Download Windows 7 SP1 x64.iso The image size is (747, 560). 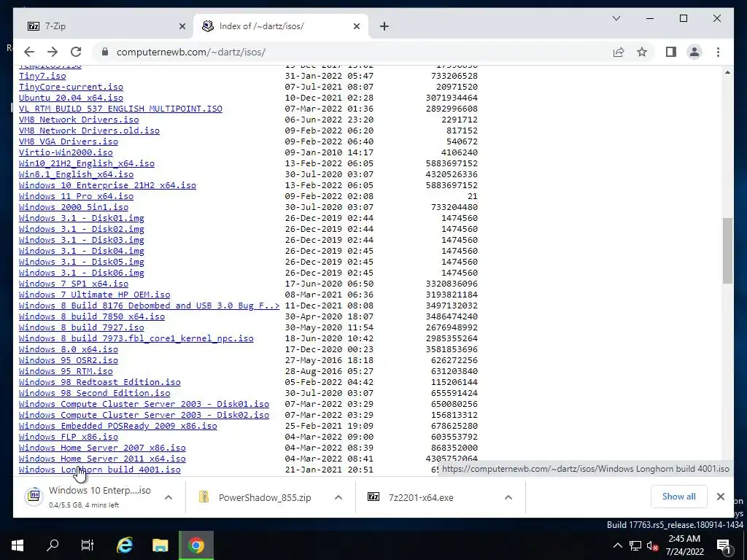(74, 284)
